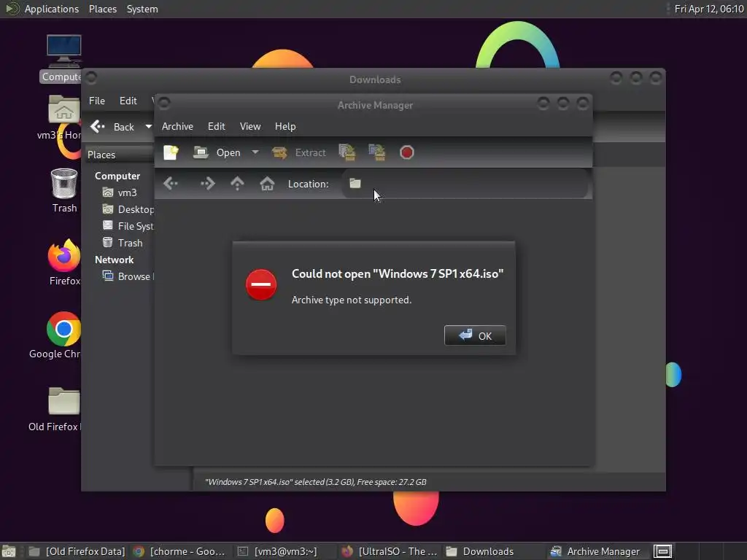Click Places header in Downloads sidebar
Screen dimensions: 747x560
point(120,155)
